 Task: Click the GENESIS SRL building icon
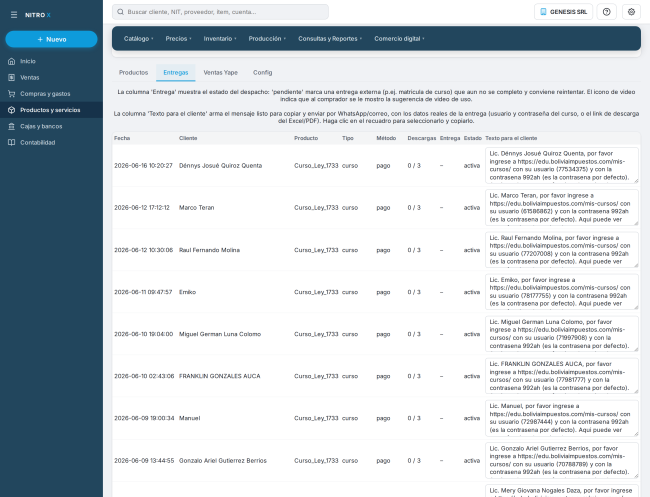(543, 12)
